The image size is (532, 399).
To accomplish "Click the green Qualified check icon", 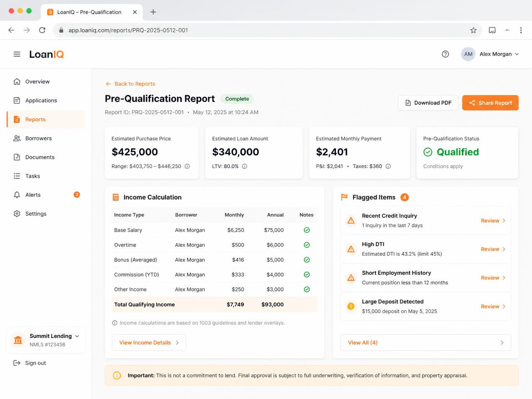I will tap(428, 152).
